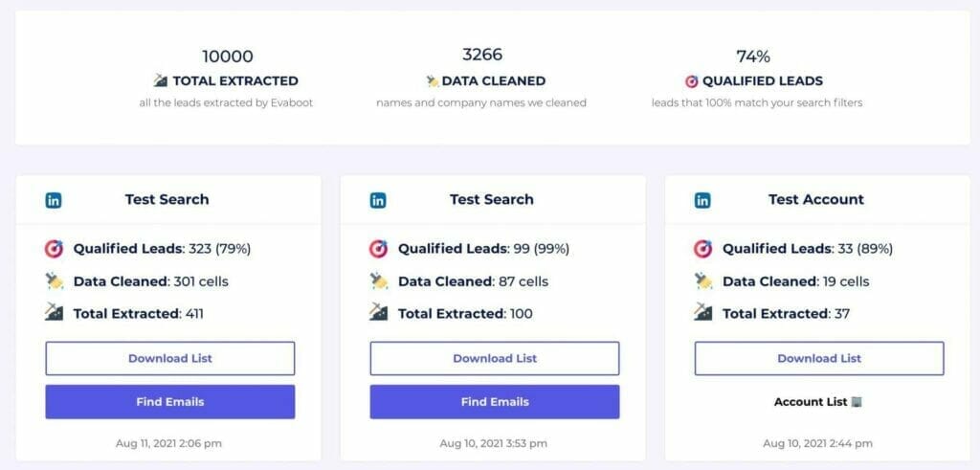Click chart icon beside Total Extracted header

click(x=161, y=81)
